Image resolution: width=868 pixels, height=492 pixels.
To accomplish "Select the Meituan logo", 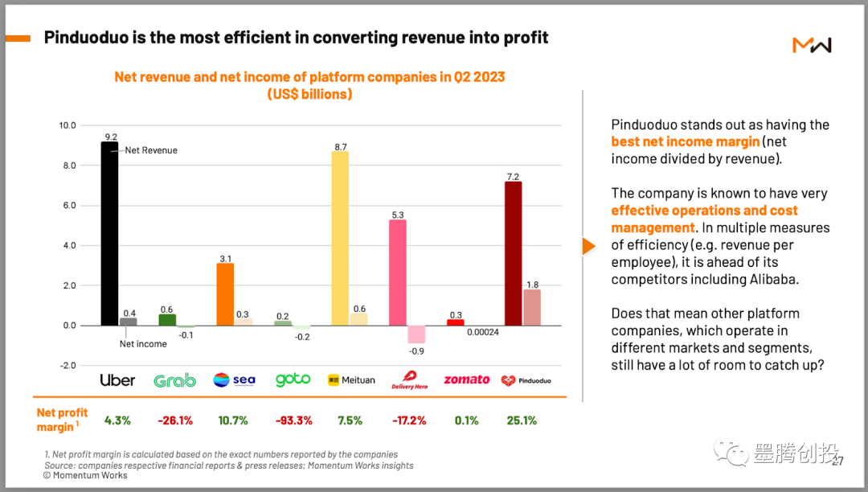I will (351, 380).
